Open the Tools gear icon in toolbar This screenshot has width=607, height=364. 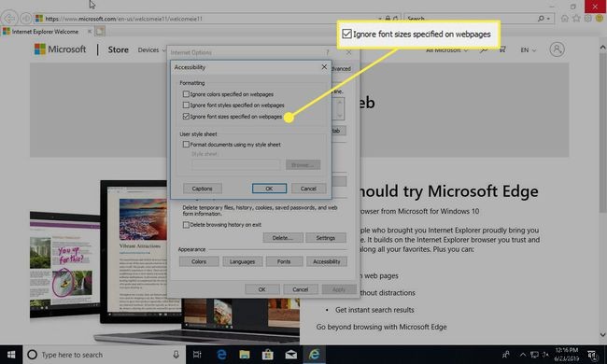[x=588, y=18]
